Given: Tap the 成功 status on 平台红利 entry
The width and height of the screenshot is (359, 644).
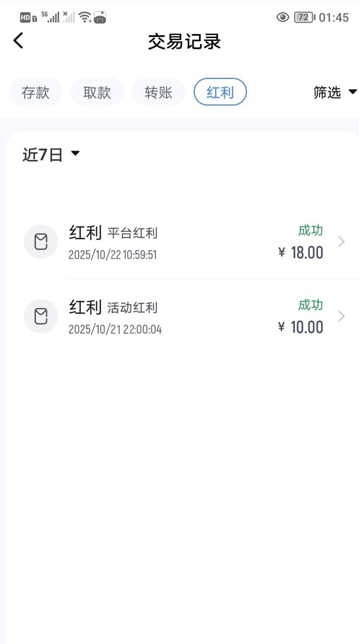Looking at the screenshot, I should tap(310, 230).
